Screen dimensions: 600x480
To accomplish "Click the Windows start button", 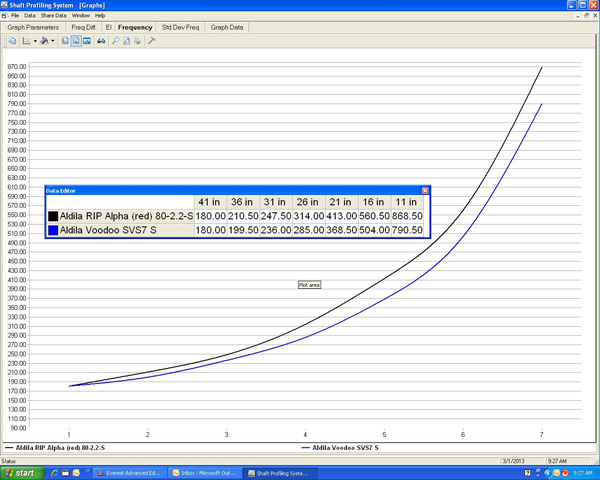I will tap(22, 473).
